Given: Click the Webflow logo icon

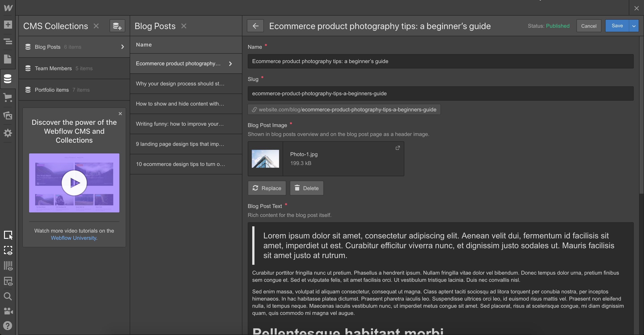Looking at the screenshot, I should pyautogui.click(x=8, y=8).
